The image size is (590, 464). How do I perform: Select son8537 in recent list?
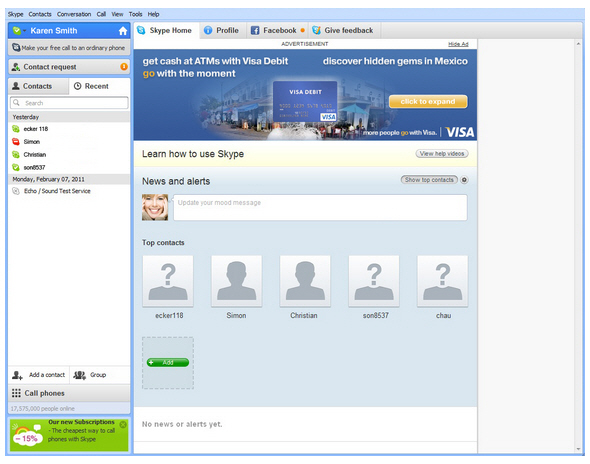[x=69, y=167]
